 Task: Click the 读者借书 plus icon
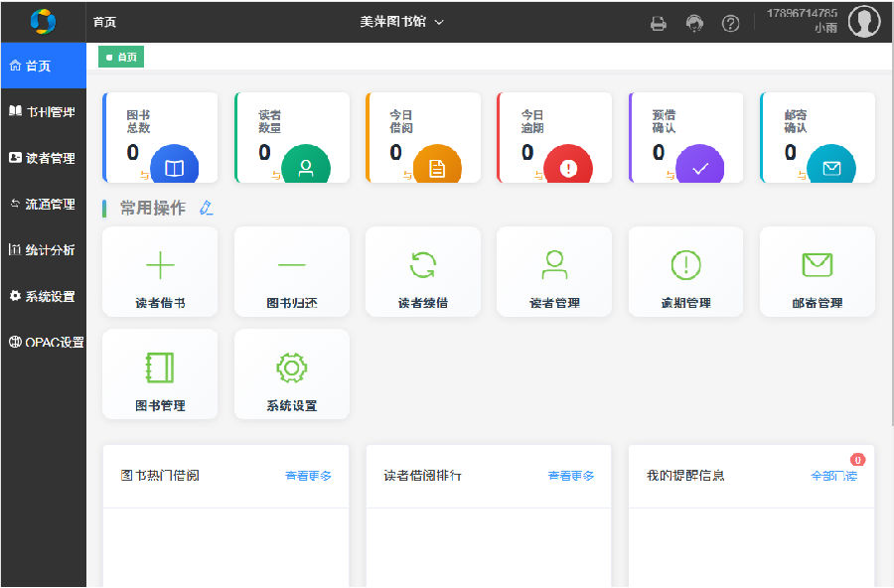click(x=160, y=265)
